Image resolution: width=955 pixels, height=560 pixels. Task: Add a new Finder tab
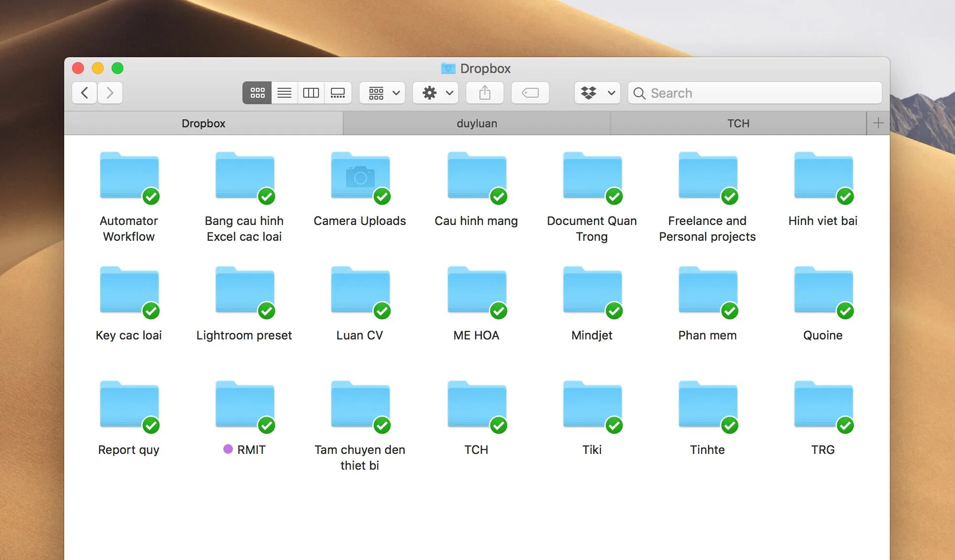[x=878, y=123]
